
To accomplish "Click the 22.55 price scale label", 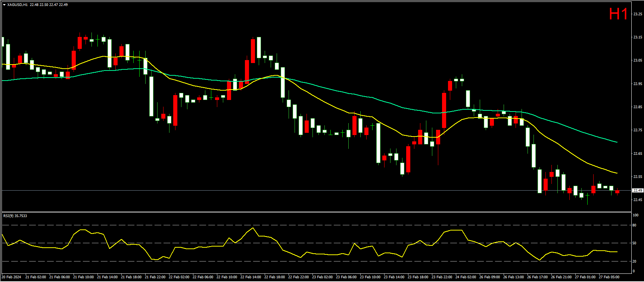I will point(638,177).
